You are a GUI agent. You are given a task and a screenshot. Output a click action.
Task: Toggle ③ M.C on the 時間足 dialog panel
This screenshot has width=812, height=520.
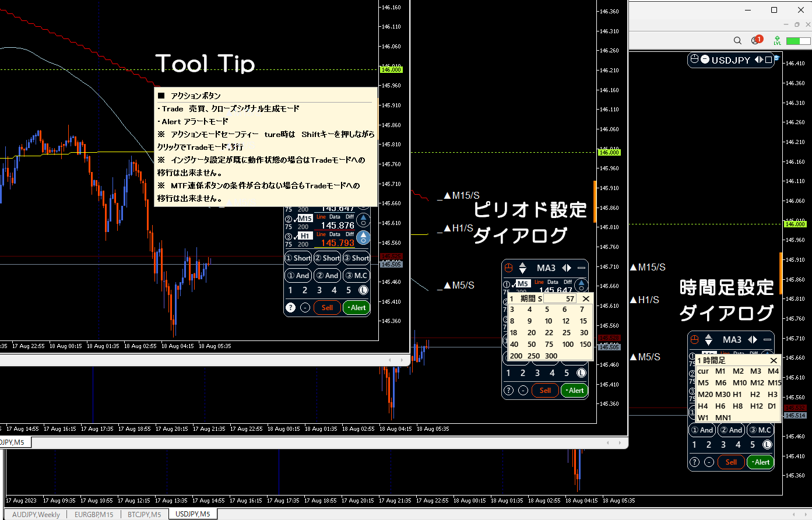click(760, 430)
